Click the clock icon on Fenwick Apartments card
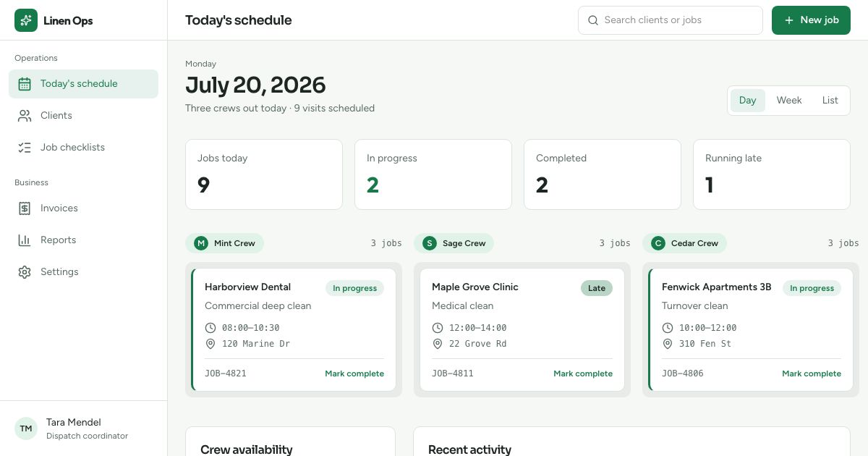 pos(668,328)
